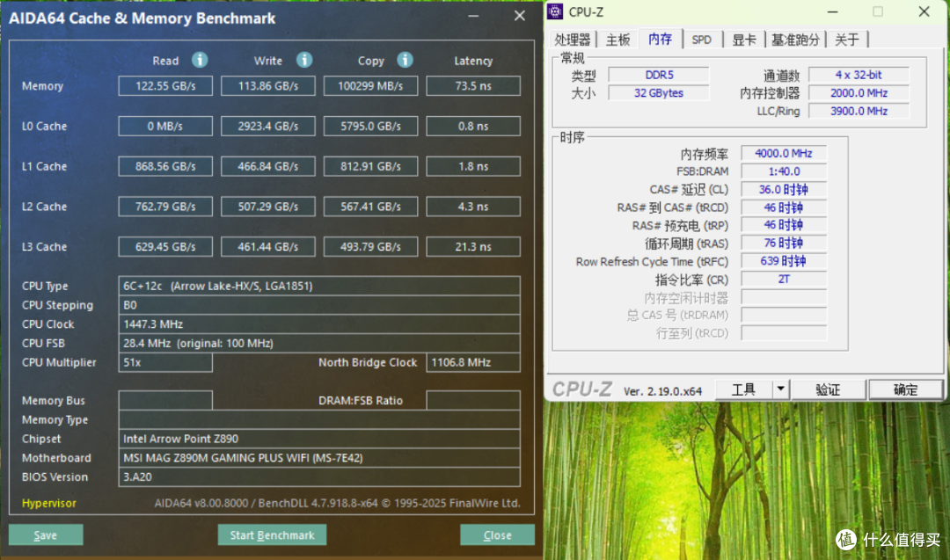Click the empty DRAM:FSB Ratio field
Viewport: 950px width, 560px height.
[x=473, y=400]
